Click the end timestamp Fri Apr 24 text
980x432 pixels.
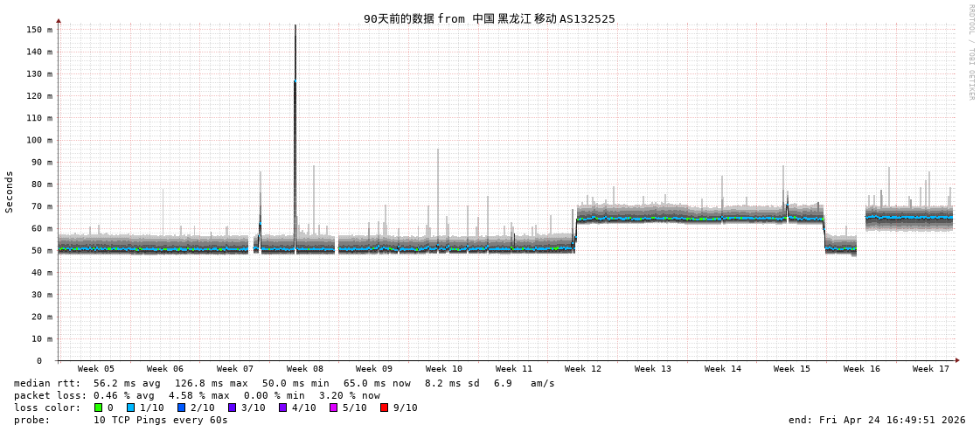coord(877,420)
